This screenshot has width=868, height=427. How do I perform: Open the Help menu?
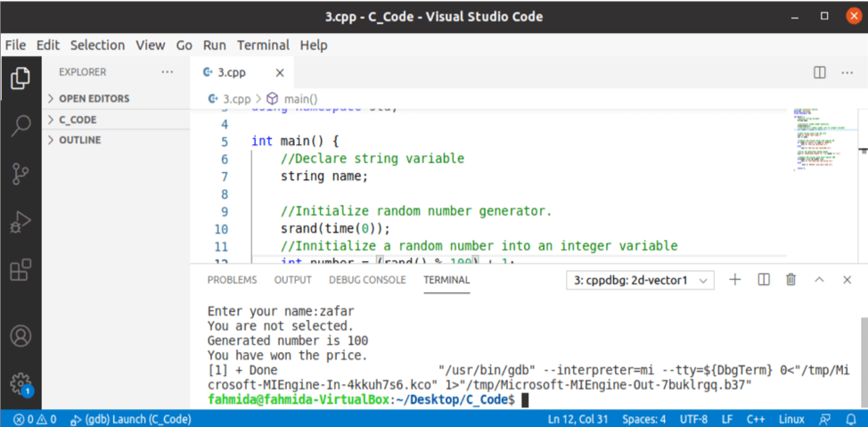point(314,45)
